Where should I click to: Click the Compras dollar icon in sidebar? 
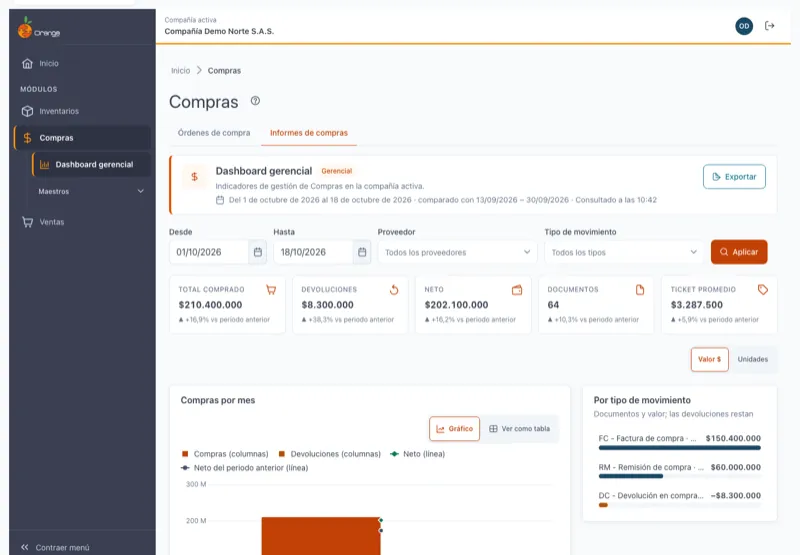(x=28, y=138)
